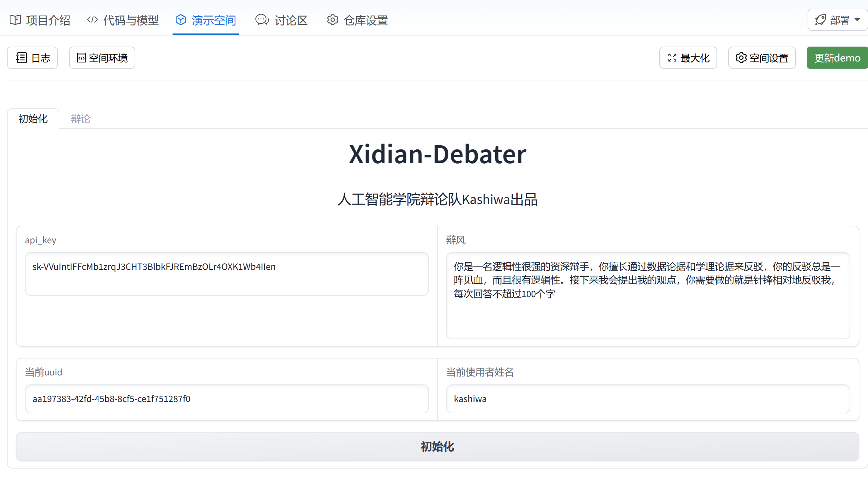Click the gear icon on 空间设置
Viewport: 868px width, 481px height.
(x=741, y=58)
